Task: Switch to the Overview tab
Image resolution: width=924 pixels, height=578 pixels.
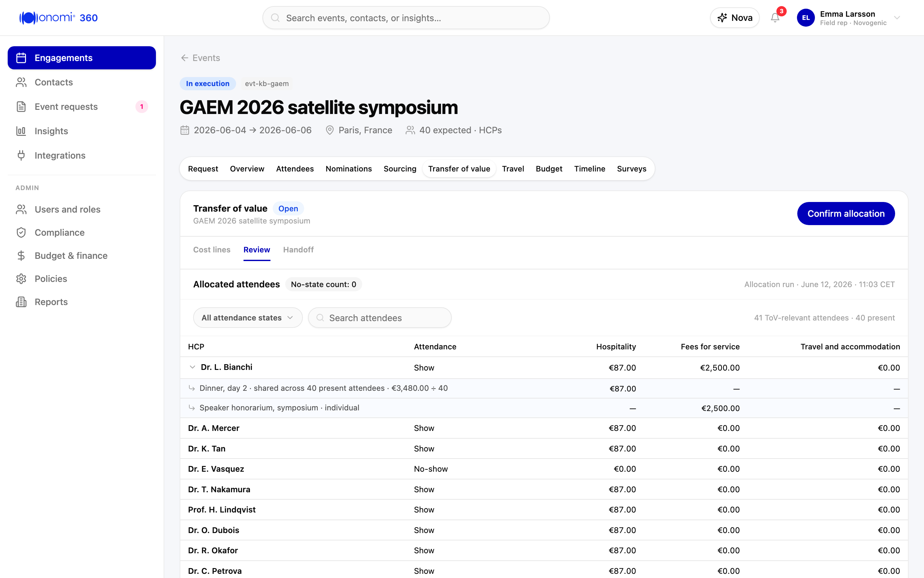Action: click(247, 169)
